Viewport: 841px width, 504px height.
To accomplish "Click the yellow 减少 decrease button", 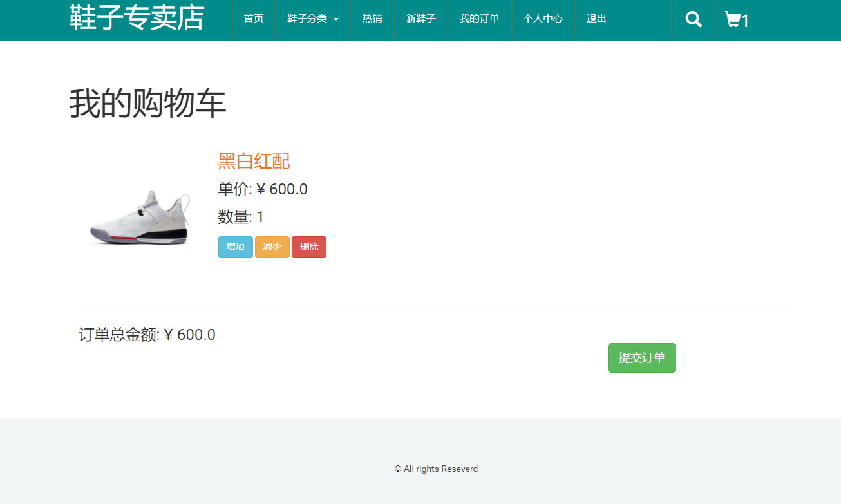I will tap(272, 247).
